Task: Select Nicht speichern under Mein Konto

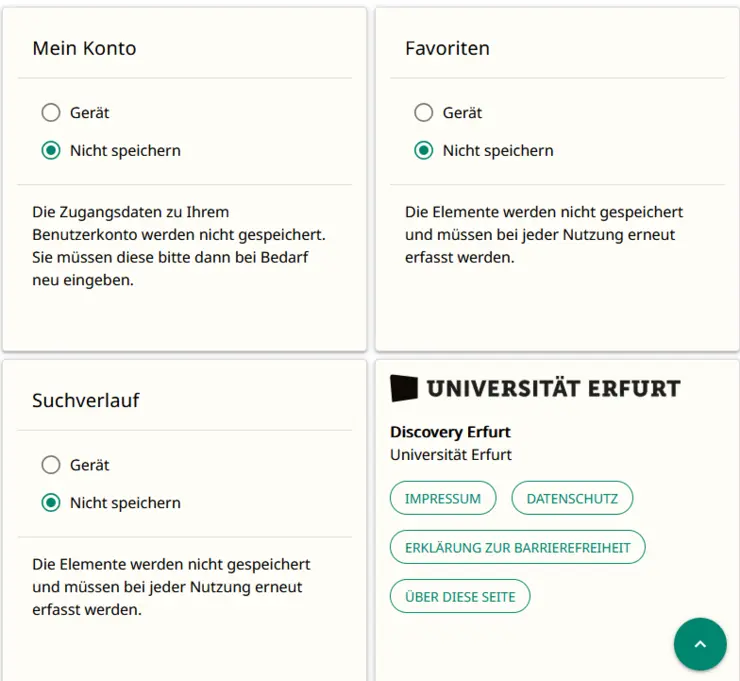Action: (x=51, y=151)
